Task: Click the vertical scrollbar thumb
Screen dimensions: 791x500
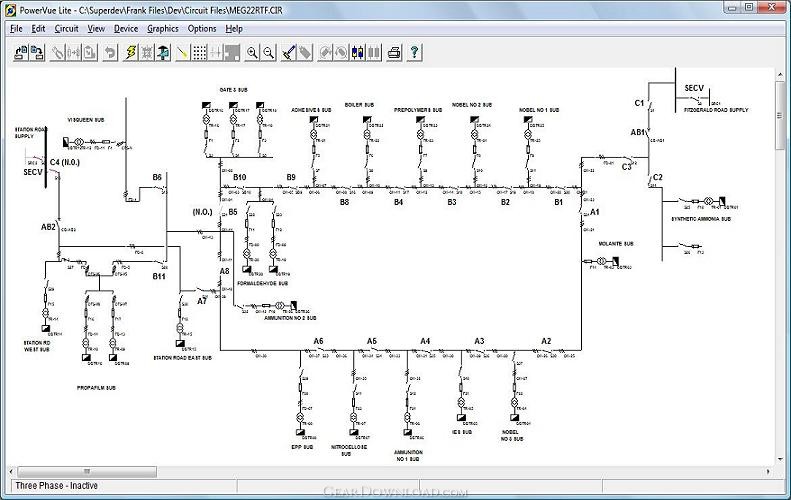Action: [780, 115]
